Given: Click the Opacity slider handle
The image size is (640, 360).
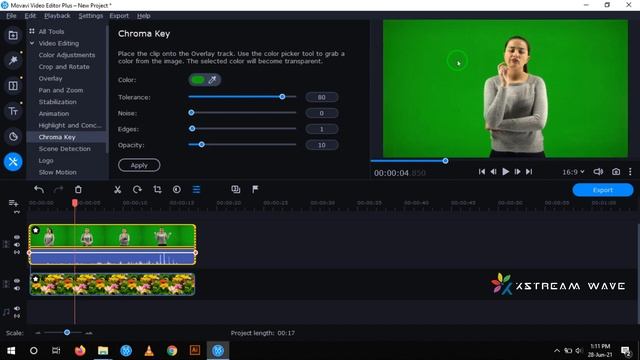Looking at the screenshot, I should pos(202,144).
